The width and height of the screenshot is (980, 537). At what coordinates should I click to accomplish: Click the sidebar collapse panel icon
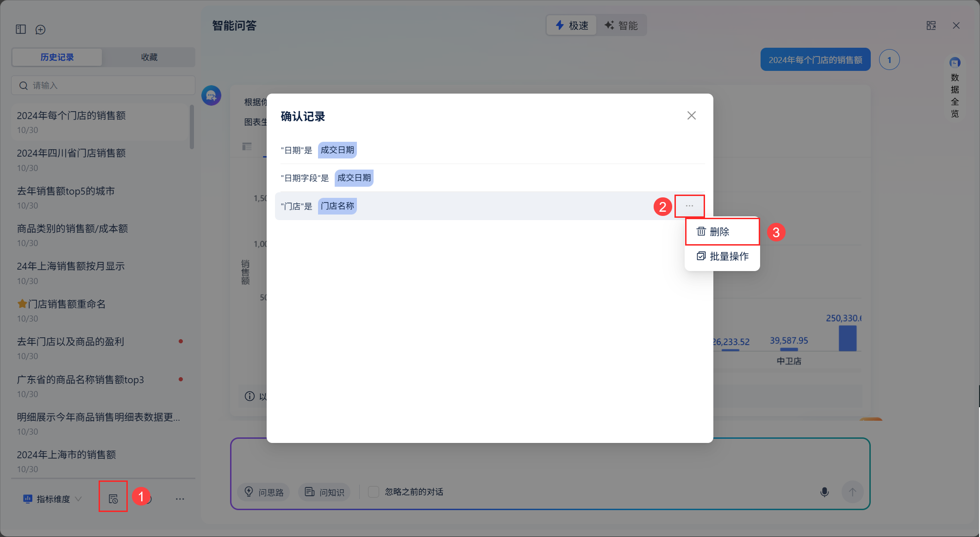(21, 29)
